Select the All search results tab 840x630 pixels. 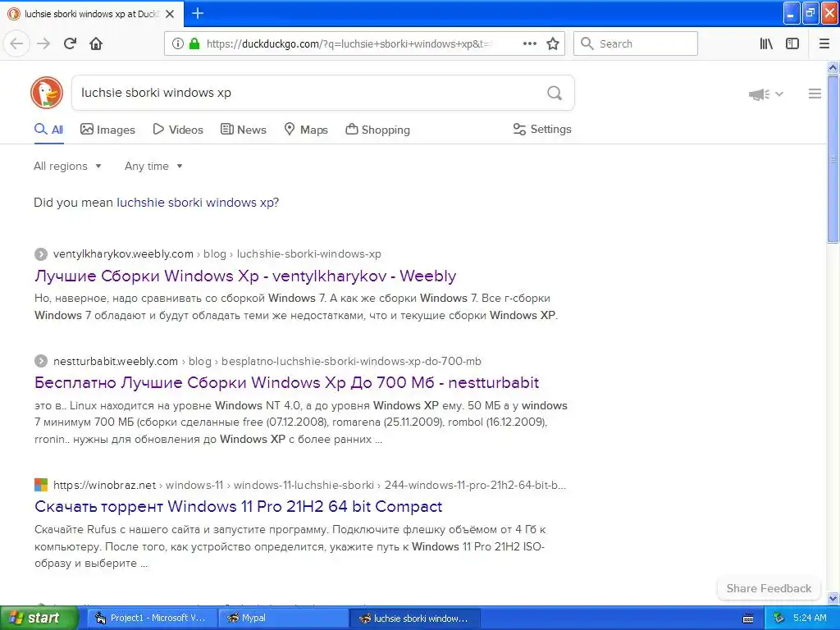tap(48, 130)
